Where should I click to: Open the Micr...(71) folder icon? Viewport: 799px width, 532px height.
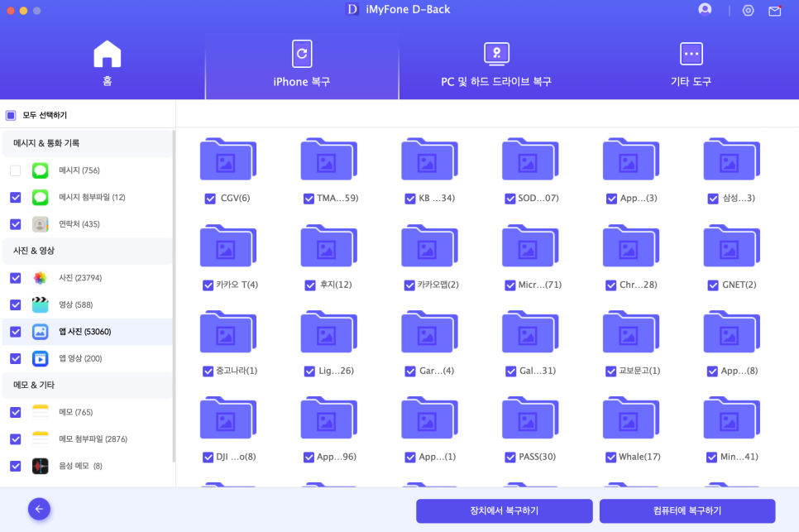530,246
